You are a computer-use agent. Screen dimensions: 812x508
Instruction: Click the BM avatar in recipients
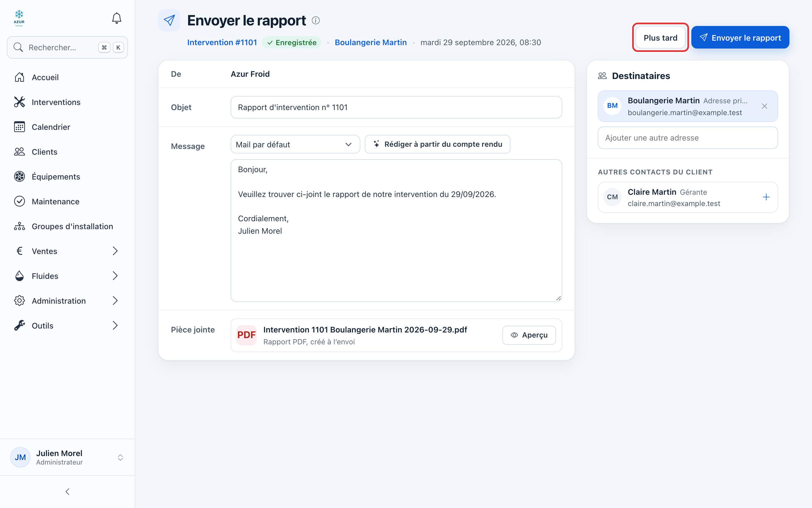click(612, 106)
